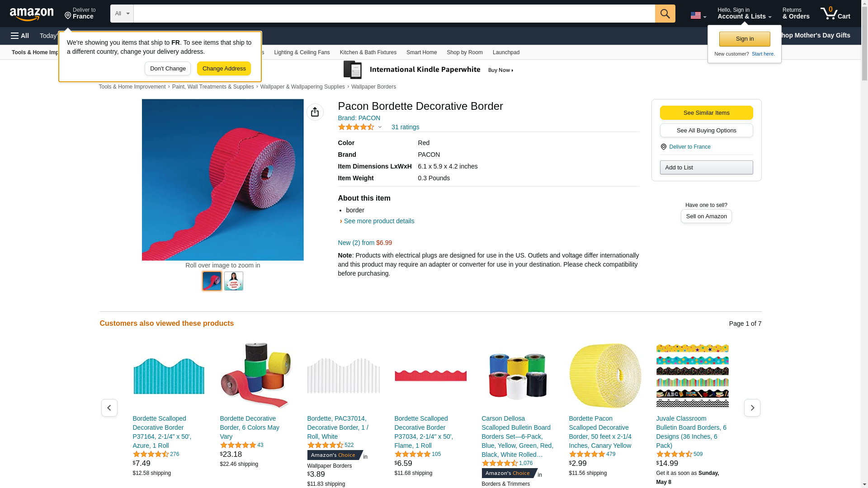This screenshot has width=868, height=488.
Task: Open the 31 ratings link
Action: pyautogui.click(x=405, y=127)
